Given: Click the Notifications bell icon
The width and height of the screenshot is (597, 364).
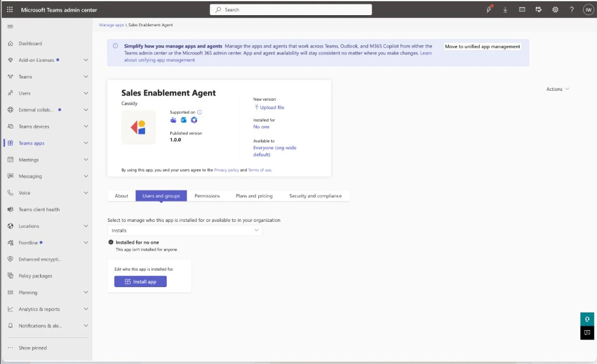Looking at the screenshot, I should tap(10, 326).
